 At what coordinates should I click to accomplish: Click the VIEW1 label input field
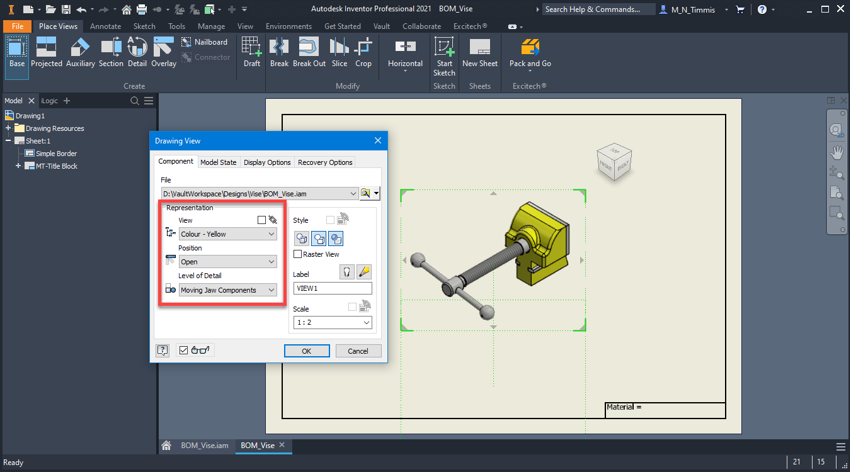332,288
